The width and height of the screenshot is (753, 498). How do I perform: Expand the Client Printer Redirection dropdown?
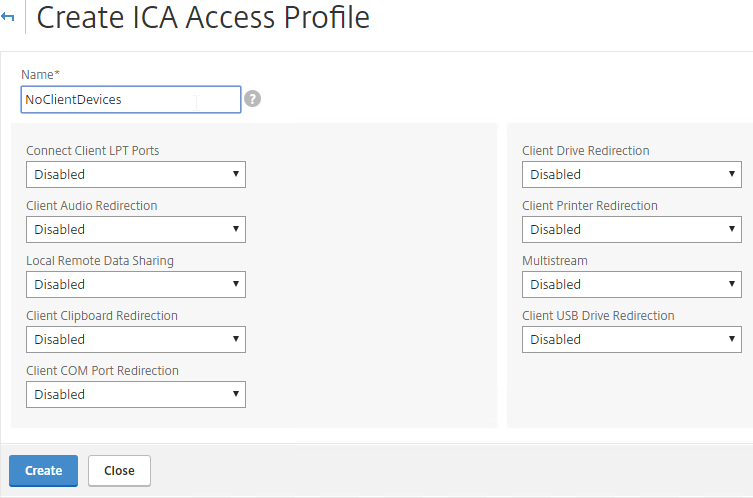pyautogui.click(x=632, y=230)
